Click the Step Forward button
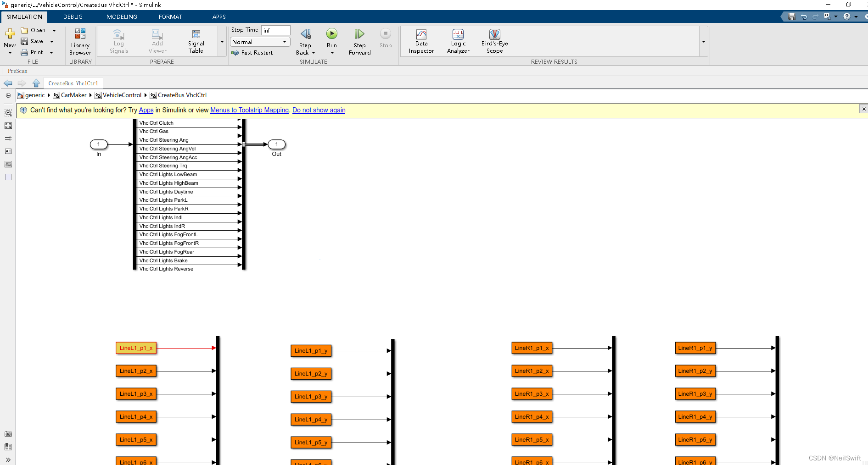The height and width of the screenshot is (465, 868). pos(360,41)
